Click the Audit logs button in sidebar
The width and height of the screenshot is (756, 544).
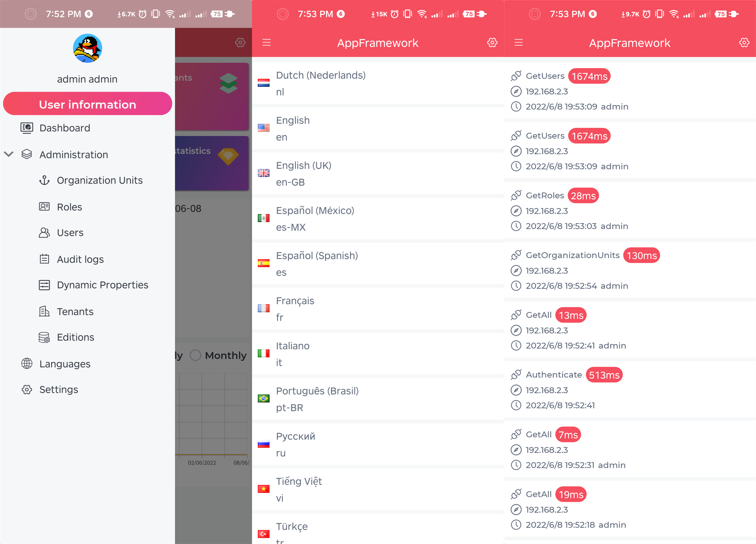(80, 259)
